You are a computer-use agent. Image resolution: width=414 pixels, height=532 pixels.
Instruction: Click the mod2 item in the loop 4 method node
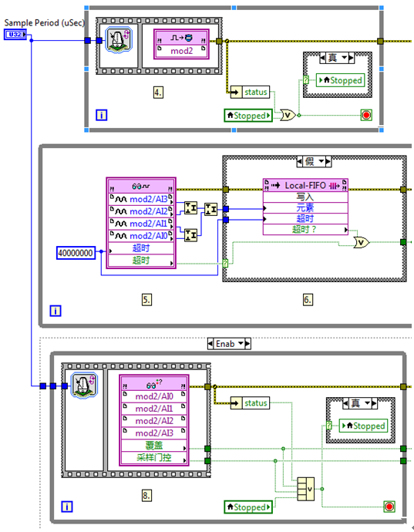181,51
